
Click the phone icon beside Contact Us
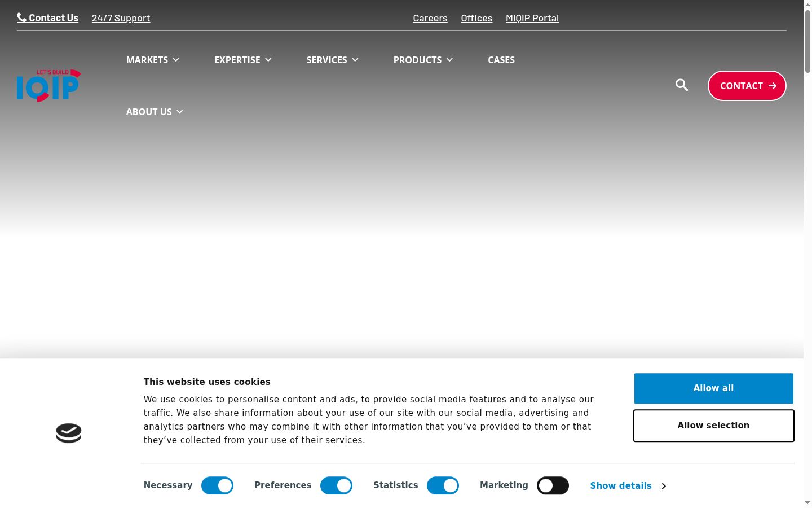pos(21,17)
